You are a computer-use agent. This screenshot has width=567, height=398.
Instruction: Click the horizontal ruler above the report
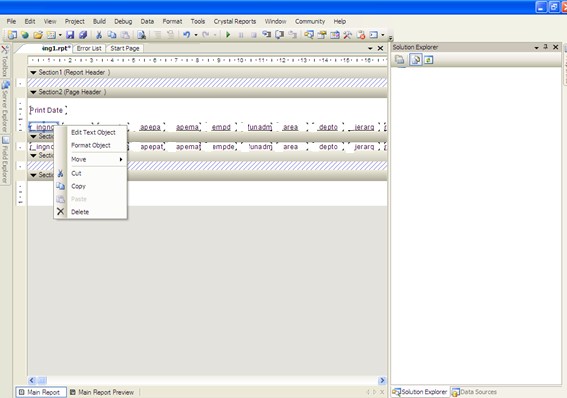point(207,60)
